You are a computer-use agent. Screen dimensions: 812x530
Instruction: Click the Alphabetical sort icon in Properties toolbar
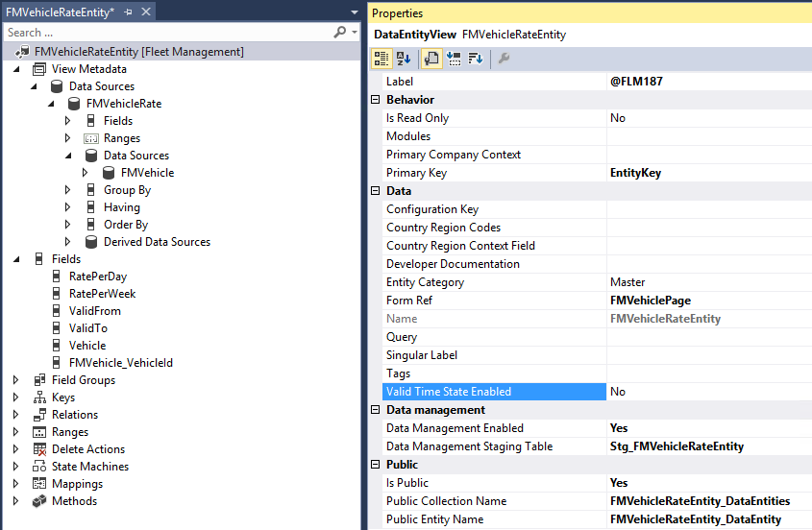point(404,59)
